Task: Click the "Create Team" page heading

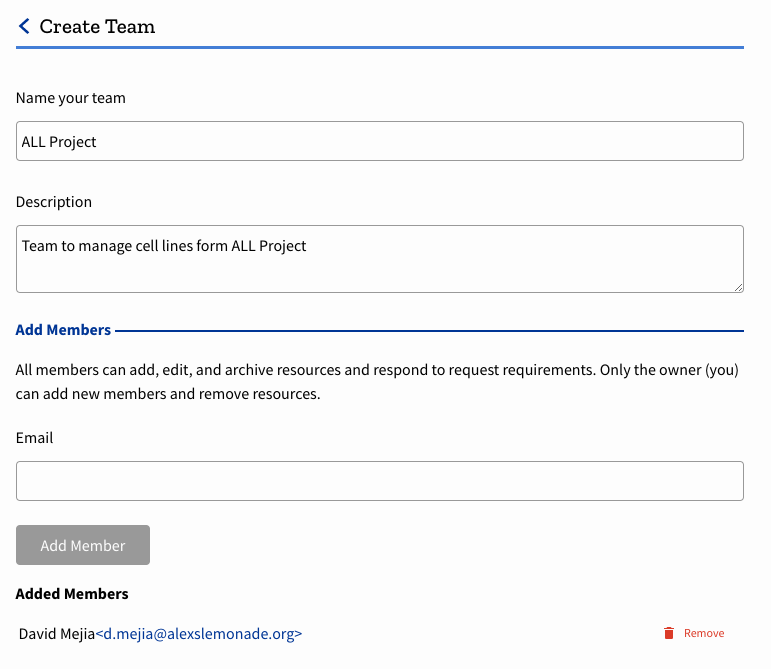Action: click(97, 27)
